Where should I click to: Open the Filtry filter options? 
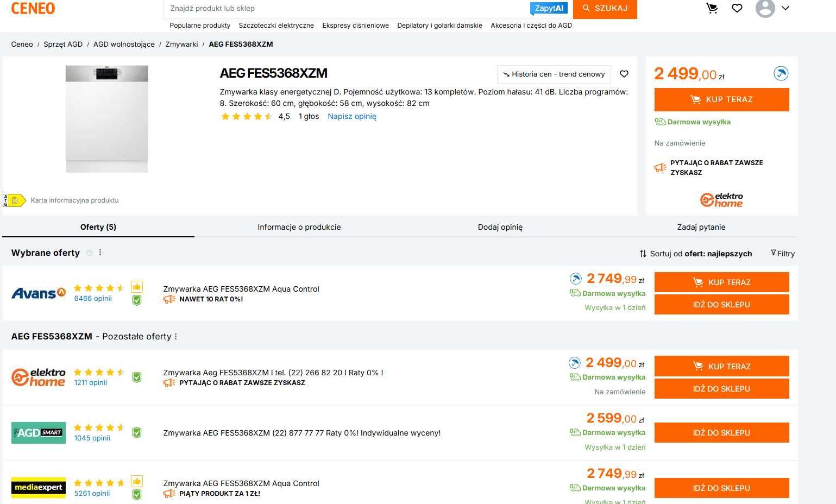pyautogui.click(x=783, y=254)
